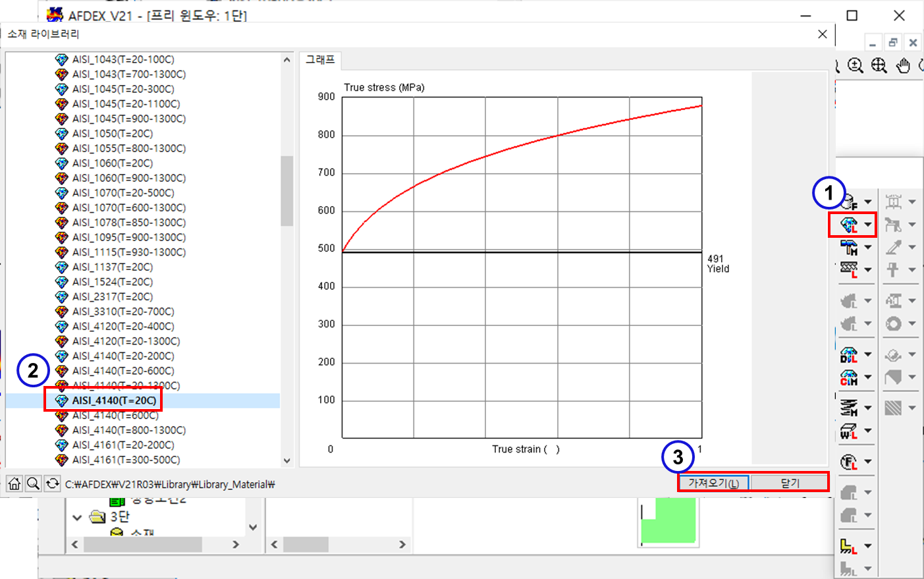Select the 그래프 tab
The image size is (924, 579).
coord(320,60)
